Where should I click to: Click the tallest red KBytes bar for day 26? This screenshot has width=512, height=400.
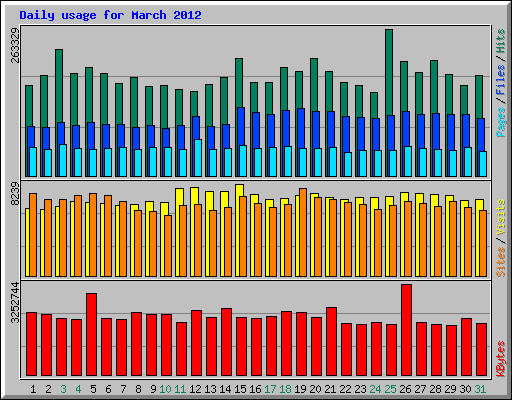[x=406, y=330]
